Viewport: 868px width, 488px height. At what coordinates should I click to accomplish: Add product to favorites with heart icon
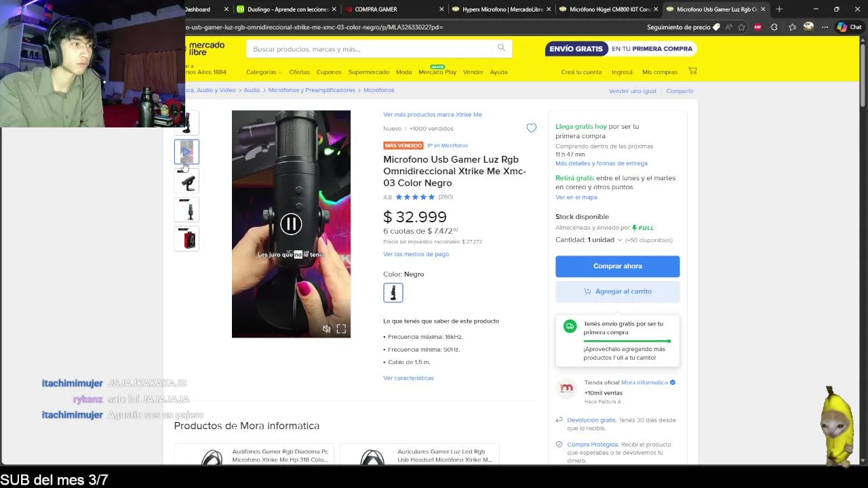[x=531, y=128]
